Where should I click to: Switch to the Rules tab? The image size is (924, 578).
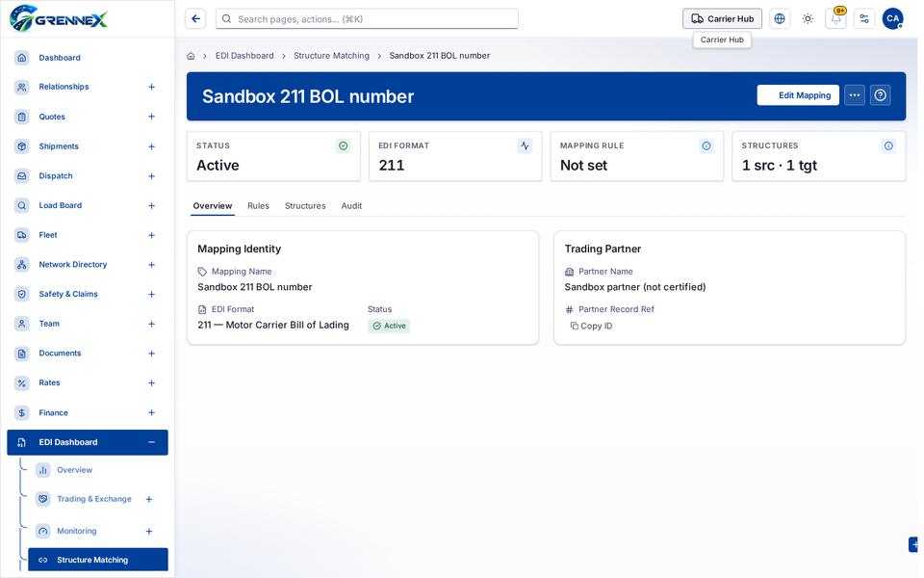[x=258, y=206]
